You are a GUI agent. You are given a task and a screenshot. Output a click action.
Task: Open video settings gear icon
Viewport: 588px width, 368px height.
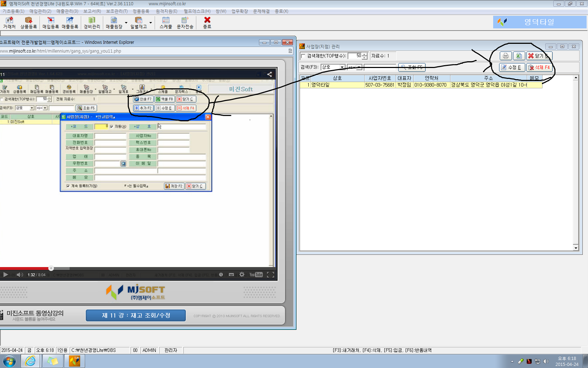(241, 275)
